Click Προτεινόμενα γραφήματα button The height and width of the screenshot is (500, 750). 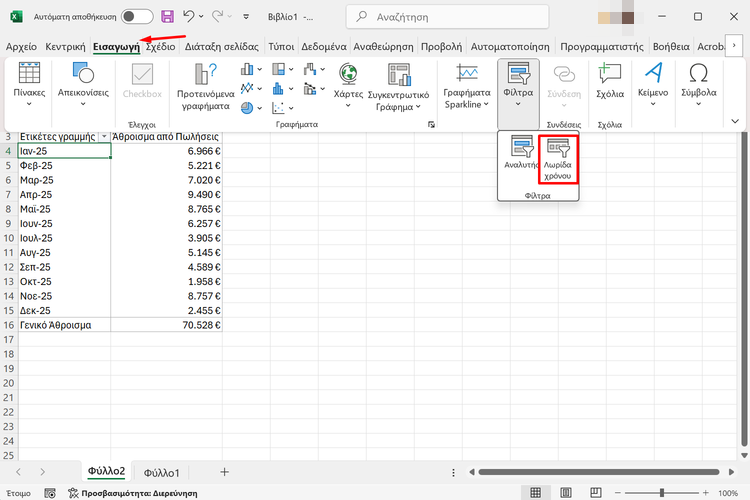click(x=206, y=87)
